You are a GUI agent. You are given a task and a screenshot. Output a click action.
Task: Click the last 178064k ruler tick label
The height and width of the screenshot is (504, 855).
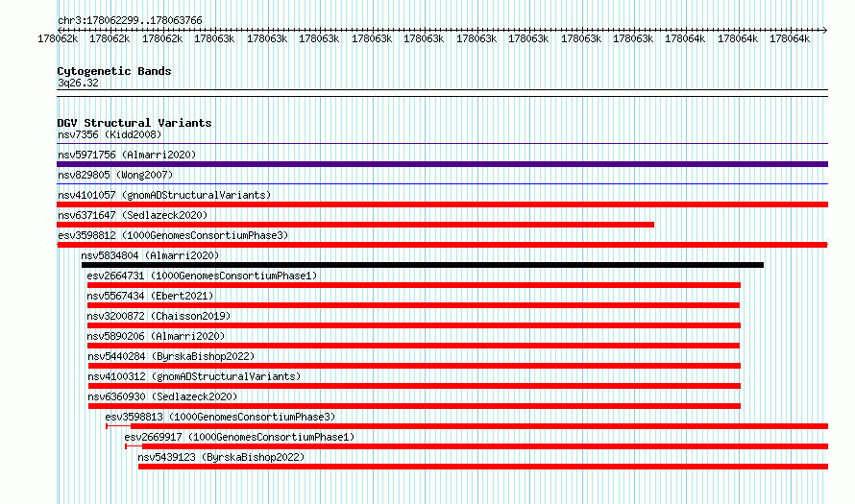point(790,38)
